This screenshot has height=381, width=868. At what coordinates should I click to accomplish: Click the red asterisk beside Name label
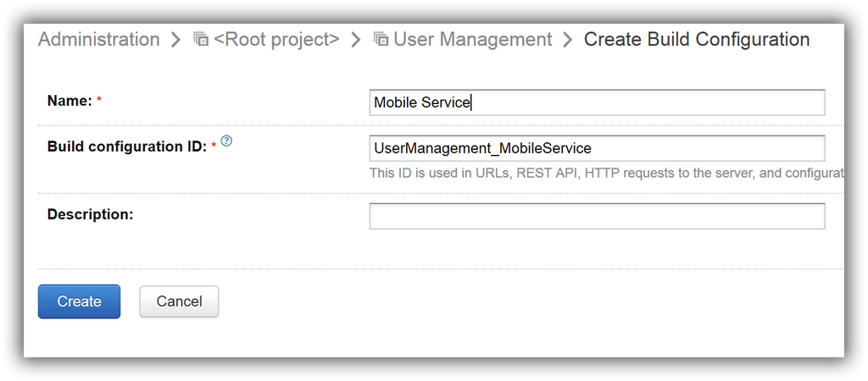[99, 100]
